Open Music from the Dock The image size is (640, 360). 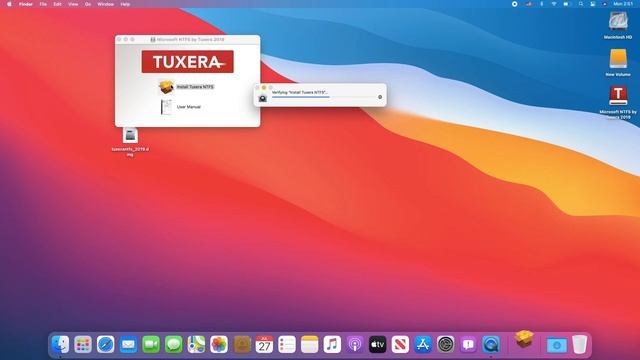tap(332, 344)
